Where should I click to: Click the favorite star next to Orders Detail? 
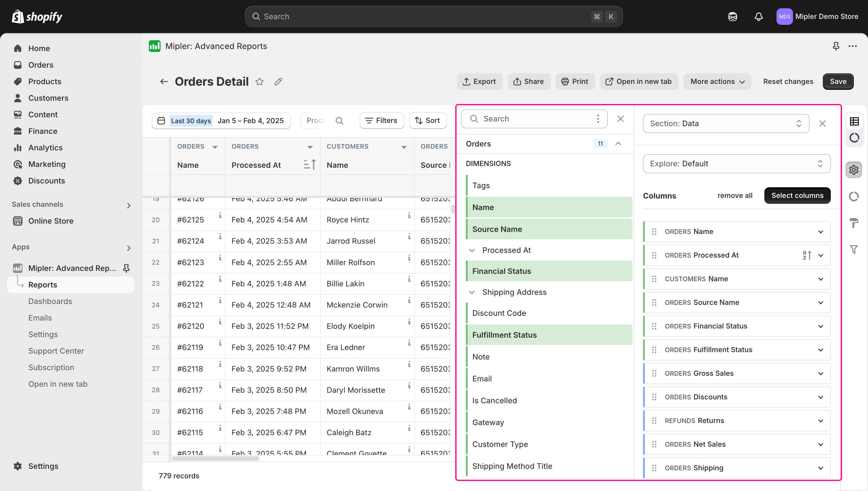coord(259,82)
